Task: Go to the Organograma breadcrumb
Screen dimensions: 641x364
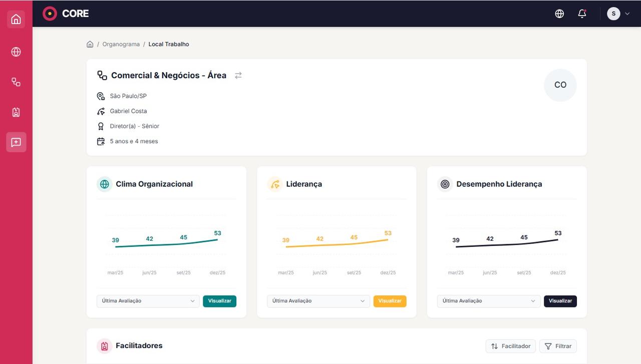Action: click(121, 44)
